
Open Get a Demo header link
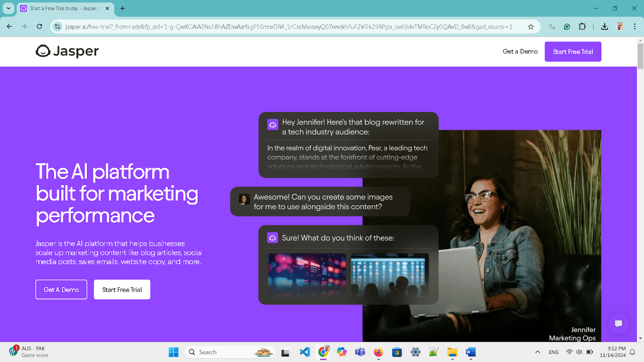tap(520, 51)
